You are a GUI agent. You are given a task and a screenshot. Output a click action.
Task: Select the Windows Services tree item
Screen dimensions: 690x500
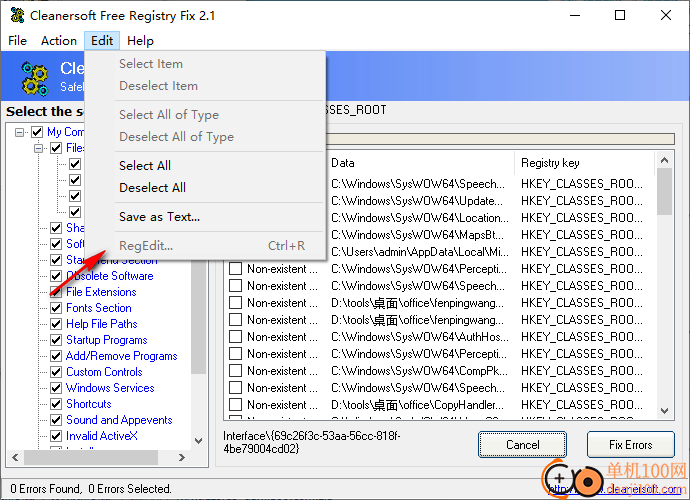[x=110, y=388]
